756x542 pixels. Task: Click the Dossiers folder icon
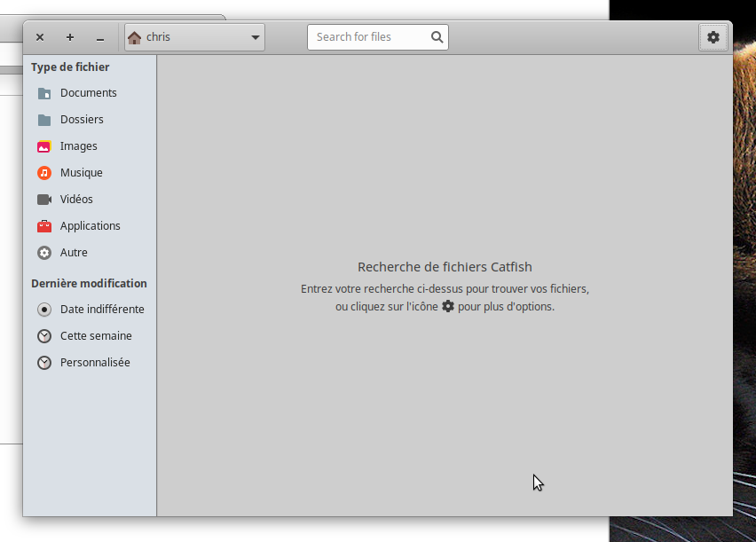tap(44, 120)
